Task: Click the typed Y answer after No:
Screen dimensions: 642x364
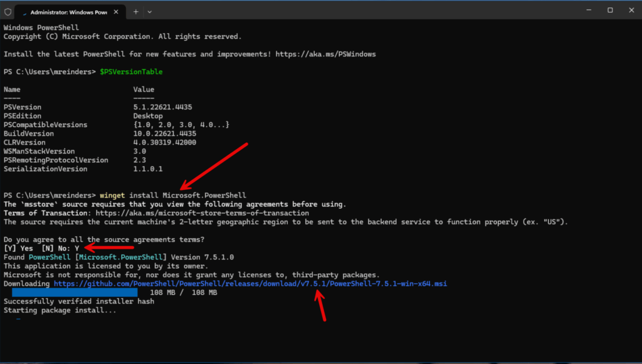Action: 76,249
